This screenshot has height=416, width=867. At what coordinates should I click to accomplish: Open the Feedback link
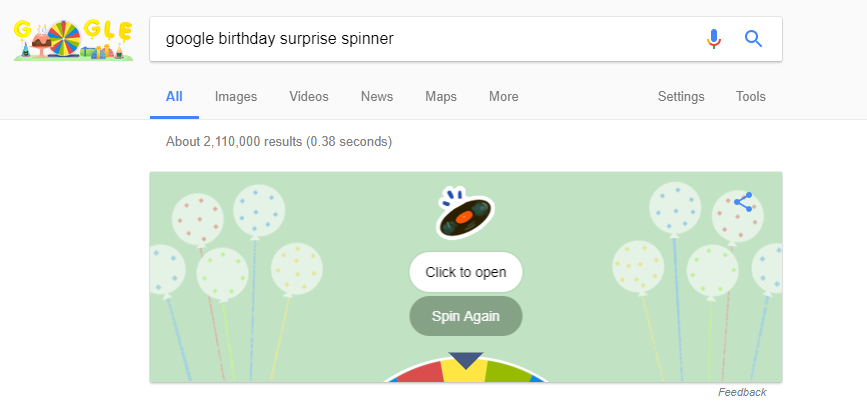[x=742, y=392]
